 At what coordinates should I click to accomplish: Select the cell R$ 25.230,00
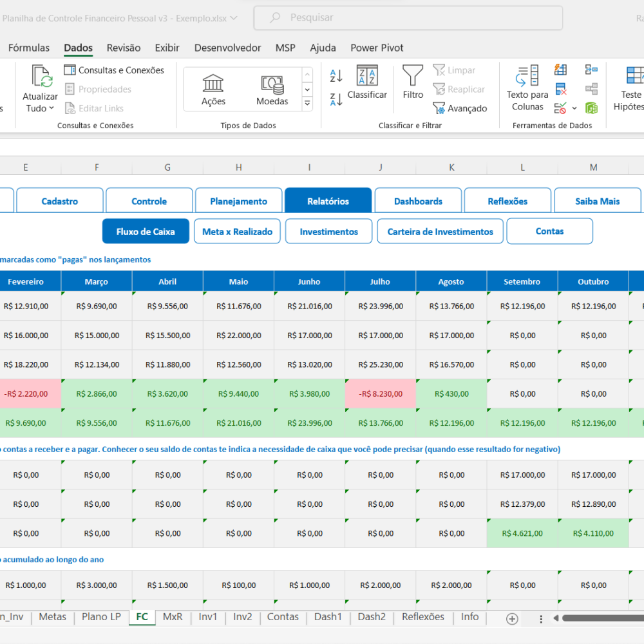point(381,365)
